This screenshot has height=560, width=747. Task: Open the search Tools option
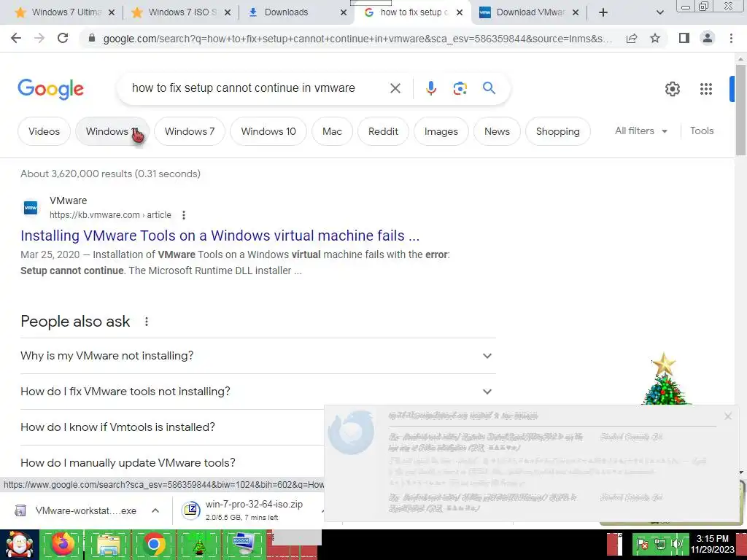coord(702,131)
